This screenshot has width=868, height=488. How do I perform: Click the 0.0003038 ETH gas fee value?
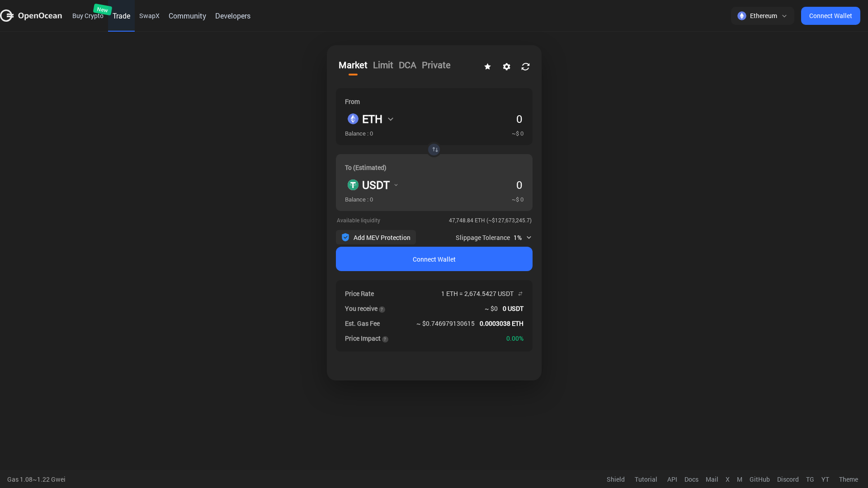click(501, 324)
